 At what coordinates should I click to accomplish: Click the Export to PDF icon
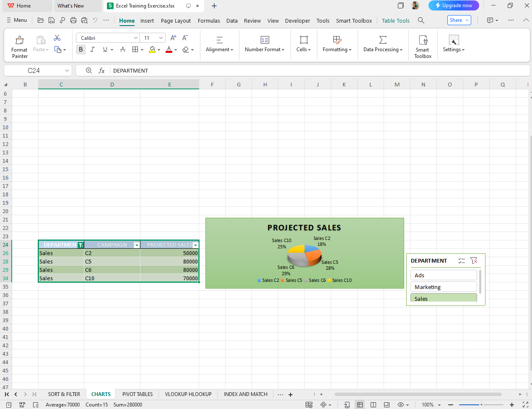62,20
